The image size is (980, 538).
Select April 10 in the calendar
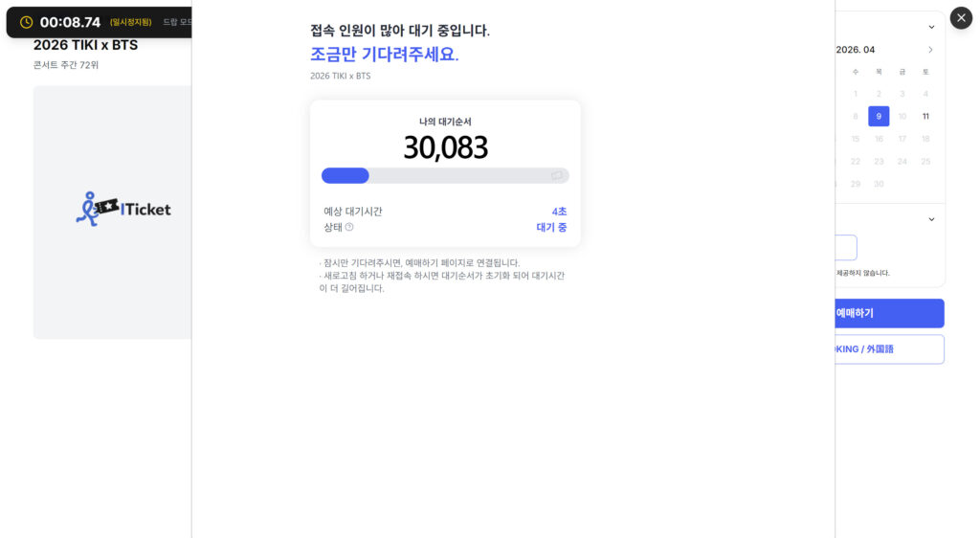902,116
